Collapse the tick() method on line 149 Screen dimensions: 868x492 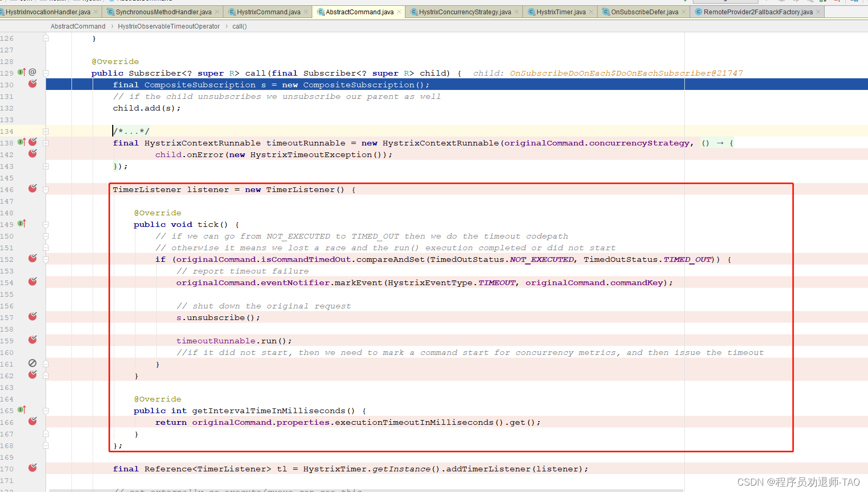pyautogui.click(x=46, y=224)
